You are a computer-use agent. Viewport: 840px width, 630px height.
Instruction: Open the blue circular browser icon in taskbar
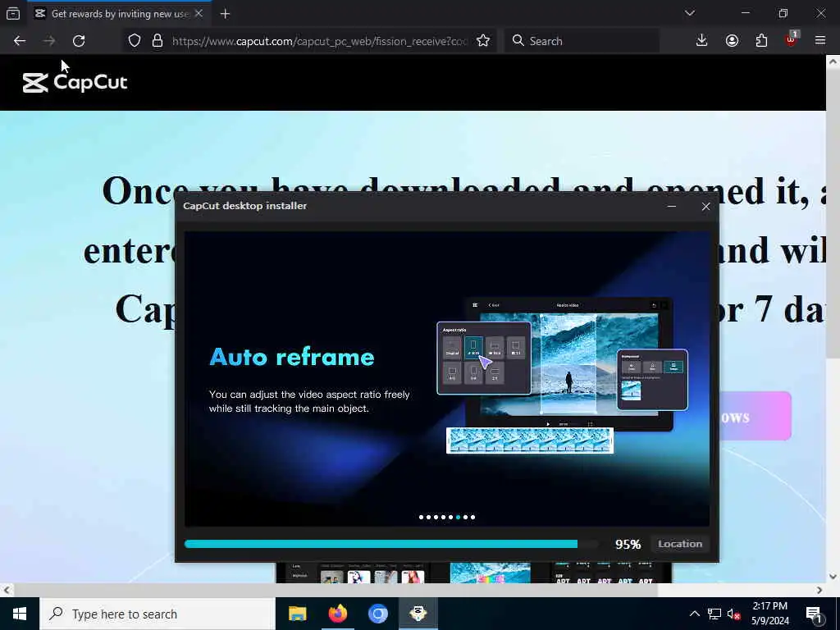point(377,614)
